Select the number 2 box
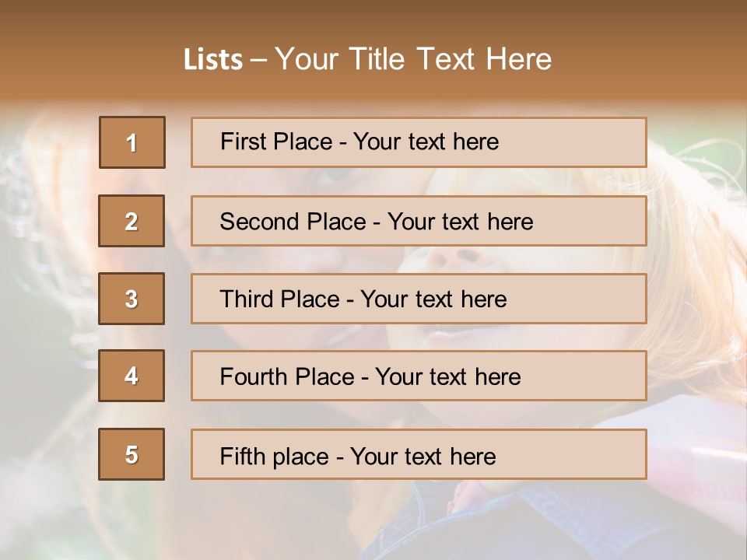Screen dimensions: 747x560 132,221
